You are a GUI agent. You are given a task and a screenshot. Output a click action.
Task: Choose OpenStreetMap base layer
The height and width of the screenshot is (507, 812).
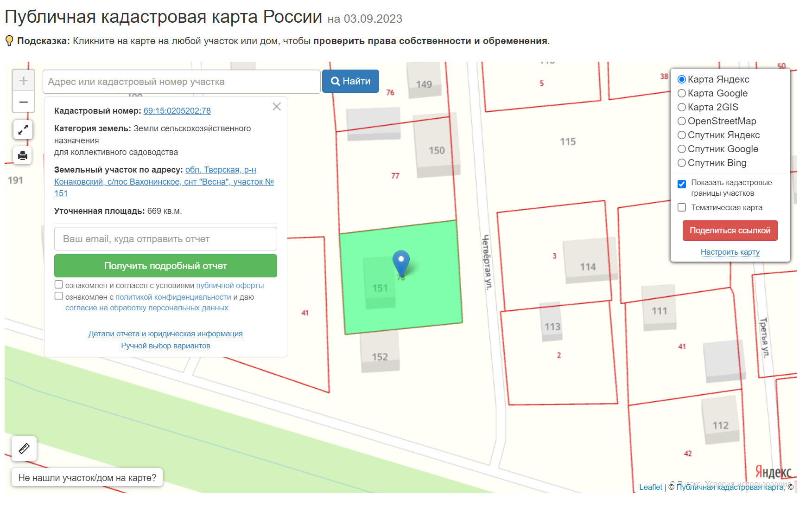pos(682,121)
